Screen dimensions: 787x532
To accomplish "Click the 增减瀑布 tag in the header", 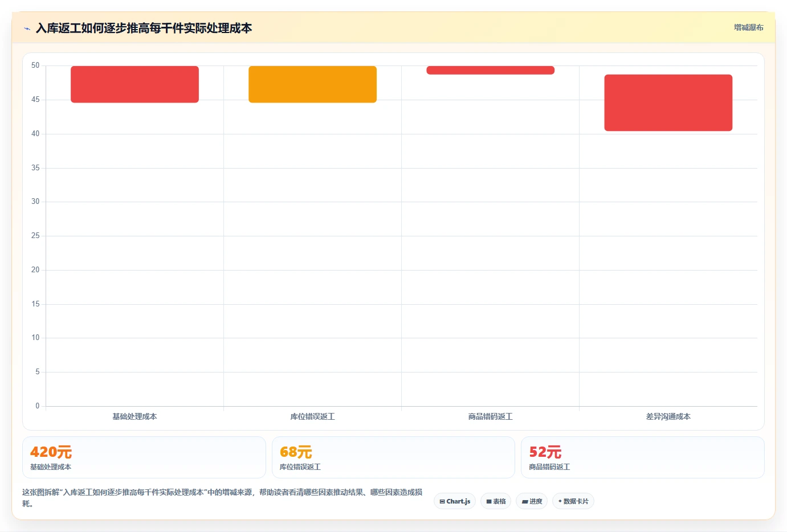I will click(748, 27).
